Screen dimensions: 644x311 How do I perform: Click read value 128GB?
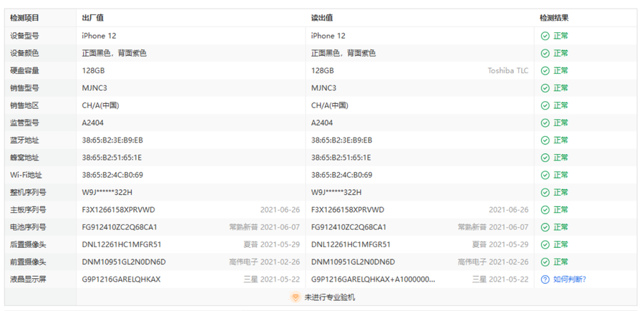pos(323,71)
